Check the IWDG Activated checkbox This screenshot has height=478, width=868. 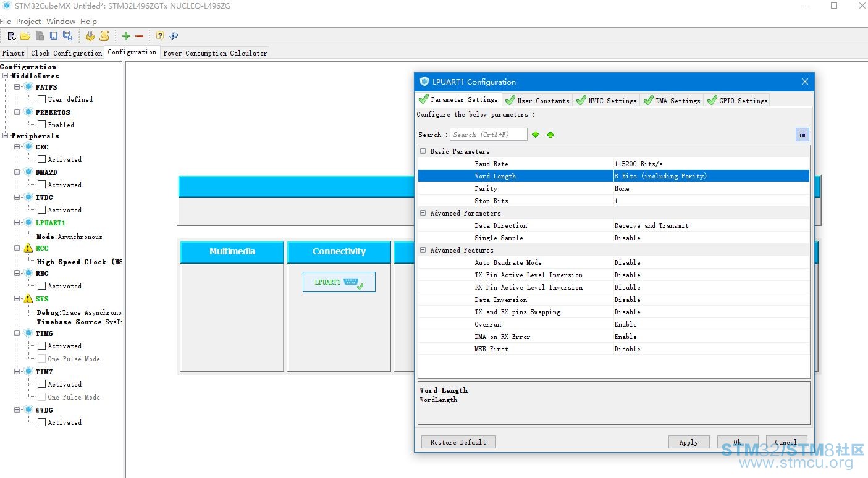41,210
